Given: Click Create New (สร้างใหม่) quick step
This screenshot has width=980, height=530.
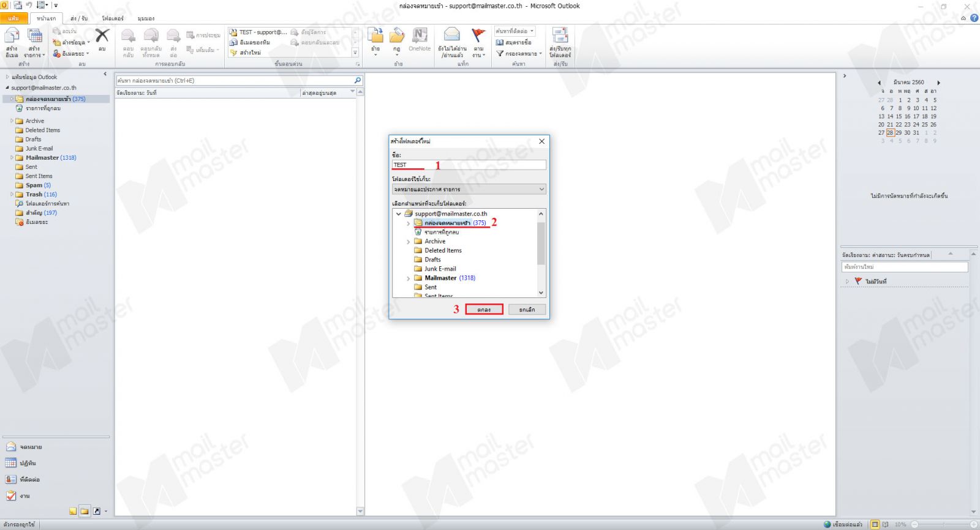Looking at the screenshot, I should point(246,53).
